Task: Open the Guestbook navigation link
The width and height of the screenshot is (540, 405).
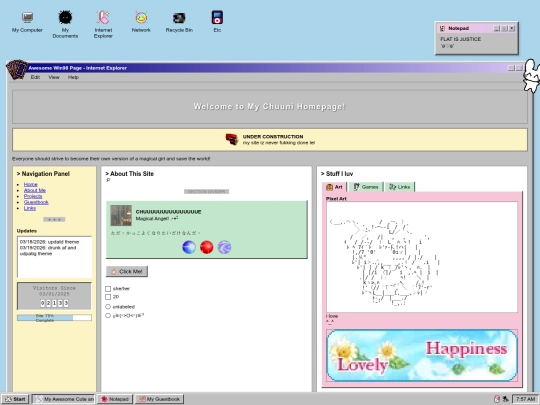Action: (36, 202)
